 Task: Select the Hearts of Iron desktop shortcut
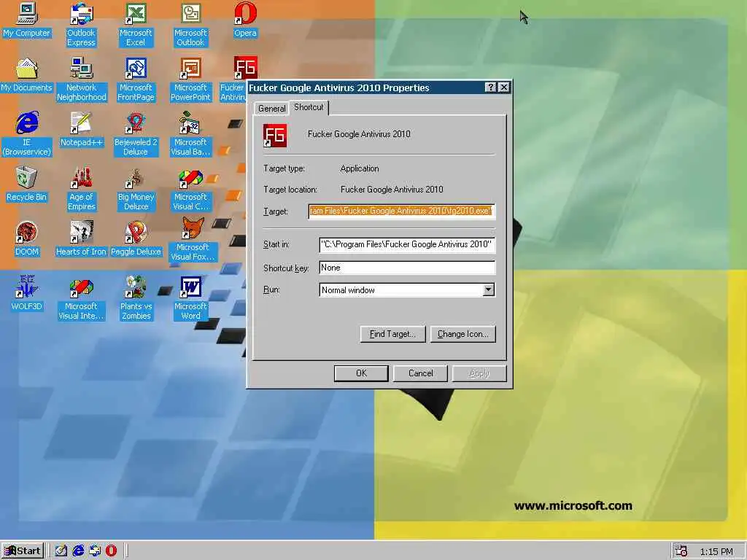[81, 239]
